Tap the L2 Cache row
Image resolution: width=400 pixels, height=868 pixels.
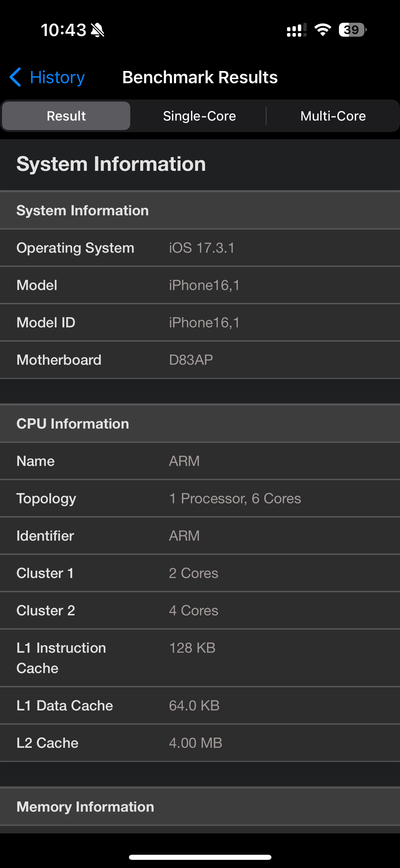click(200, 743)
